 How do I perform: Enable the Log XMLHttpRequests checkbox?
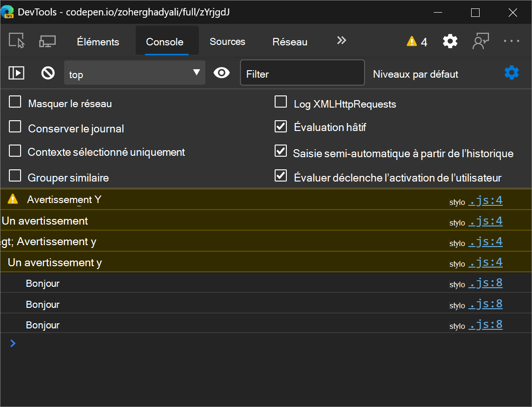click(281, 102)
